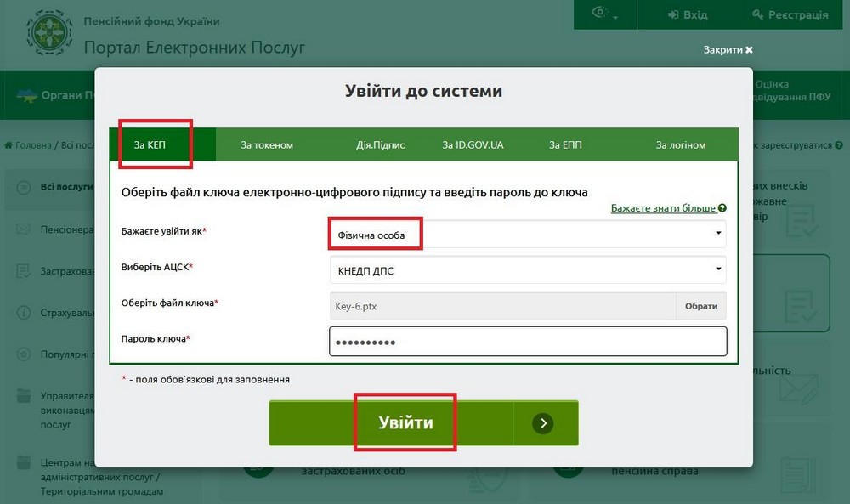Image resolution: width=850 pixels, height=504 pixels.
Task: Open the help question-mark icon near Бажаєте знати більше
Action: pos(719,207)
